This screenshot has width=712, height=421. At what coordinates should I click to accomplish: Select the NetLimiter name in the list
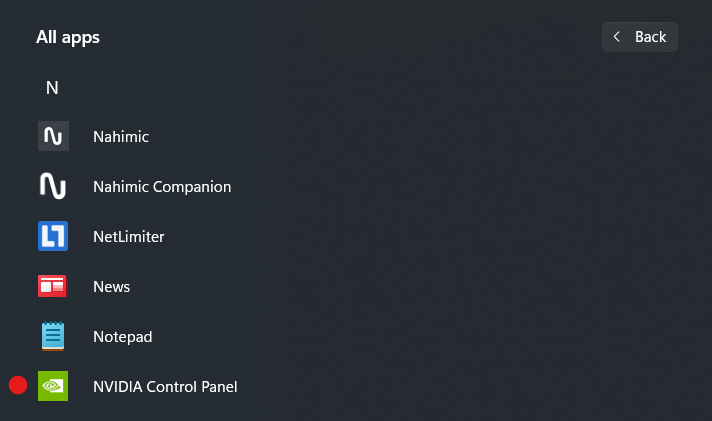tap(129, 236)
